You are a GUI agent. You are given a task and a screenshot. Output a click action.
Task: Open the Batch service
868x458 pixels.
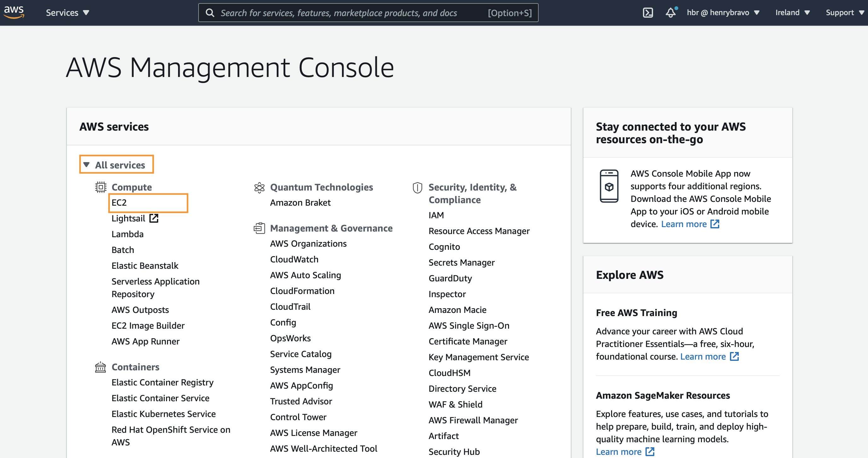(x=123, y=250)
